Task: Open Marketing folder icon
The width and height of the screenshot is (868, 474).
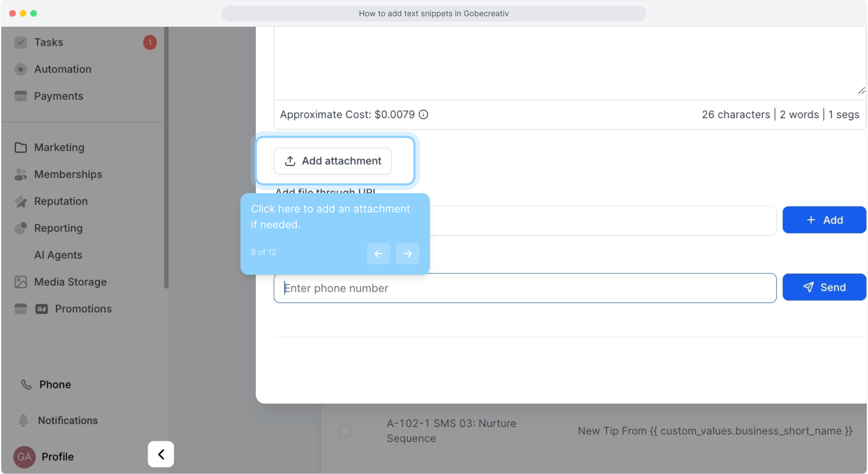Action: pyautogui.click(x=21, y=147)
